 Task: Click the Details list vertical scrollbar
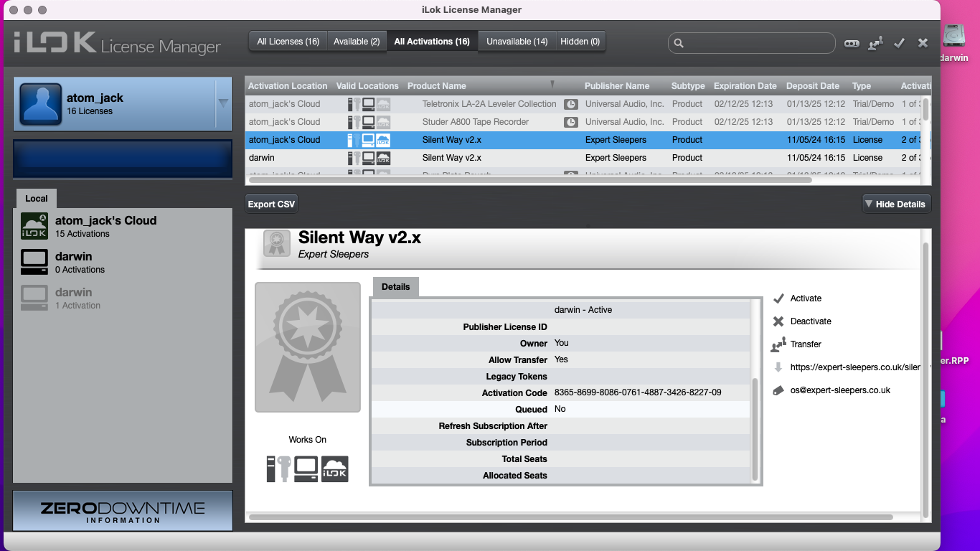click(755, 429)
